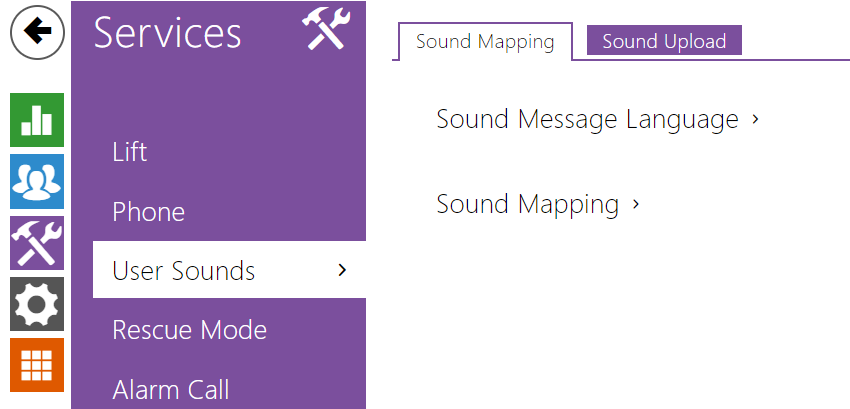Open the green Status bar-chart section
The width and height of the screenshot is (850, 409).
[x=37, y=120]
